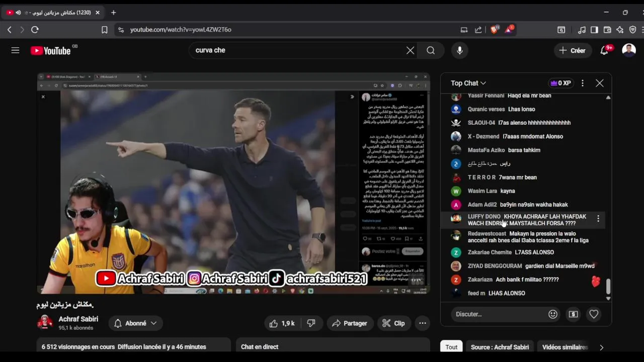Viewport: 644px width, 362px height.
Task: Click the Chat en direct section header
Action: [x=260, y=347]
